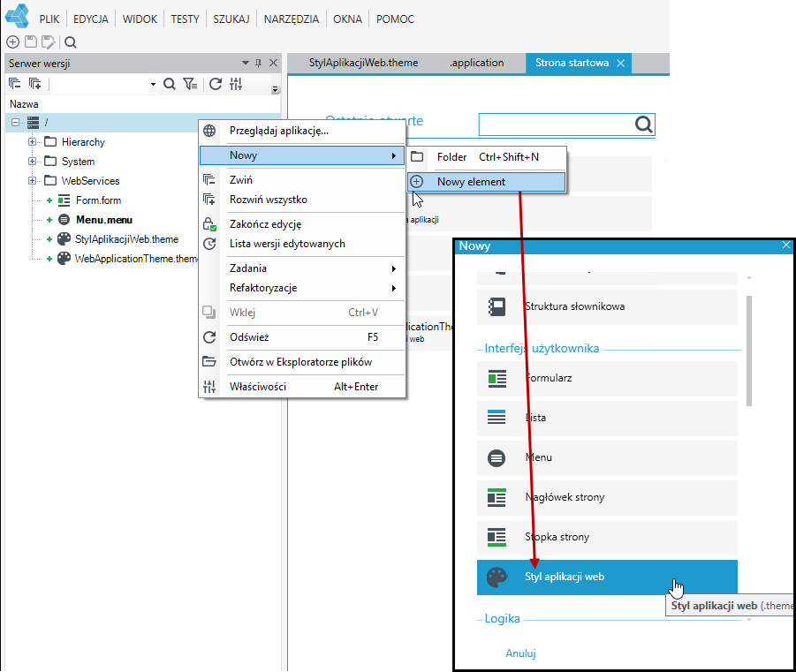Choose Przeglądaj aplikację... from the context menu
Image resolution: width=796 pixels, height=672 pixels.
pyautogui.click(x=302, y=131)
